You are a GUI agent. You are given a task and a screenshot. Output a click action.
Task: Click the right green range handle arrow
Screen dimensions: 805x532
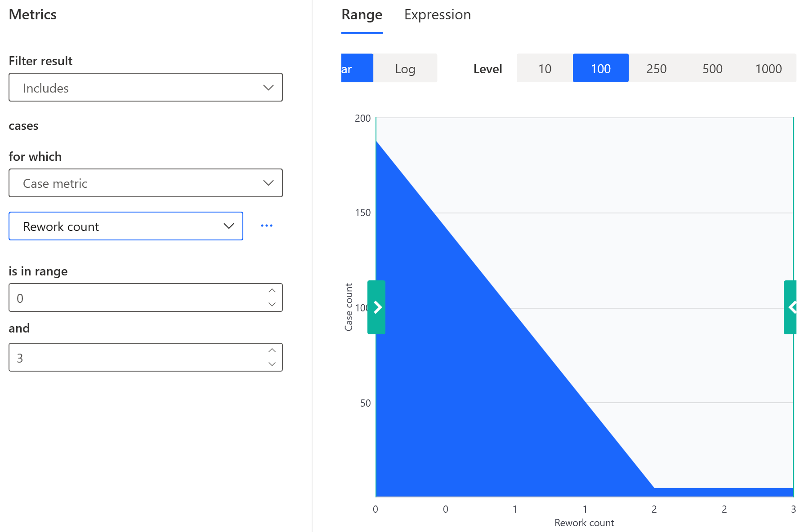(792, 308)
